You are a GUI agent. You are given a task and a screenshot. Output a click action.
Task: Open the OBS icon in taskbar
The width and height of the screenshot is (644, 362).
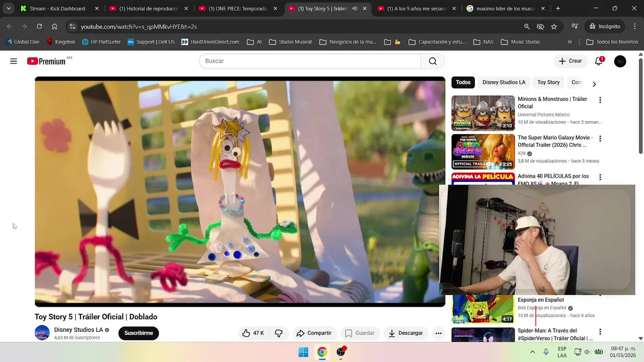point(341,352)
